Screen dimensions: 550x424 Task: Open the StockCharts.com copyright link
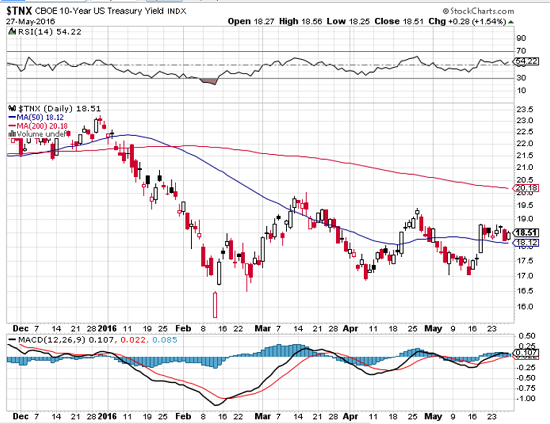click(478, 11)
